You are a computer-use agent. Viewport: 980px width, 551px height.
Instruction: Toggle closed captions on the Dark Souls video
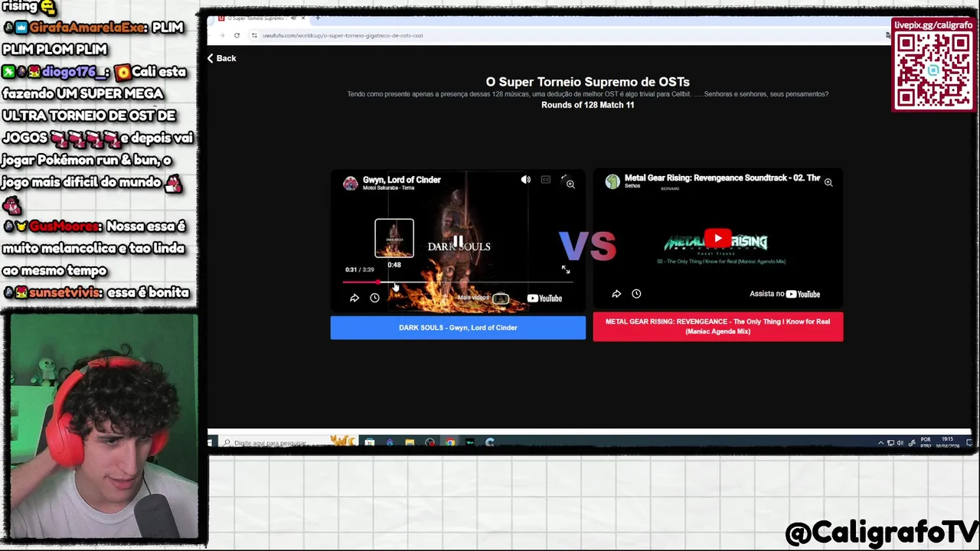(546, 180)
